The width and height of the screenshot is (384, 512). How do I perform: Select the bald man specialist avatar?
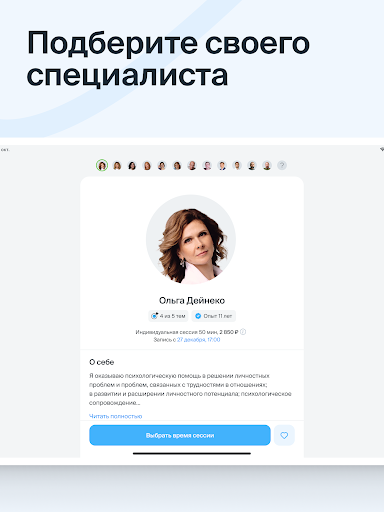tap(192, 165)
